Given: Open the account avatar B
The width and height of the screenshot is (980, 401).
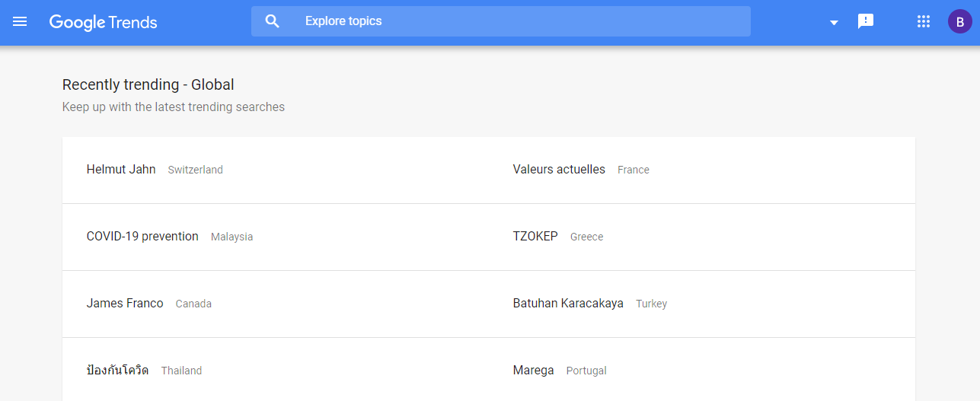Looking at the screenshot, I should [959, 21].
